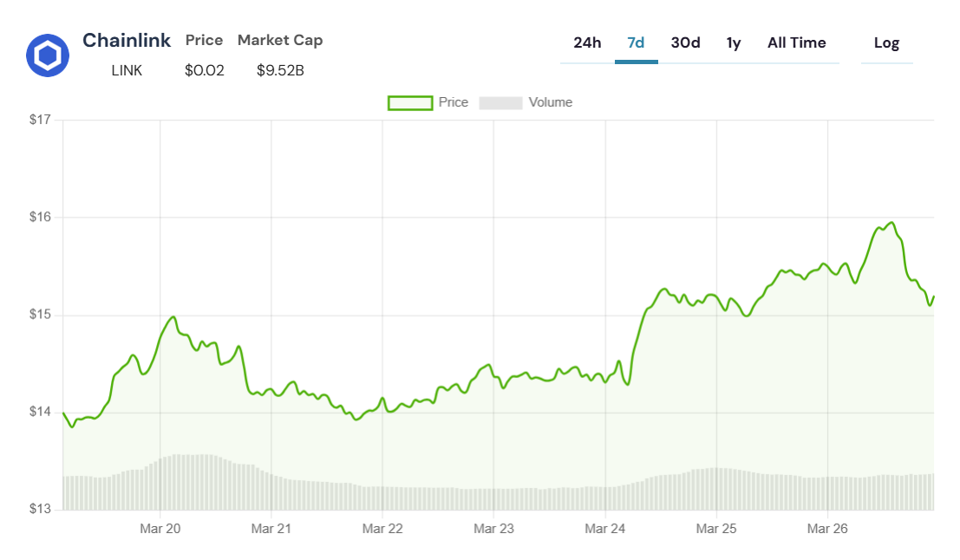Click the Mar 23 x-axis date label
960x560 pixels.
click(494, 529)
